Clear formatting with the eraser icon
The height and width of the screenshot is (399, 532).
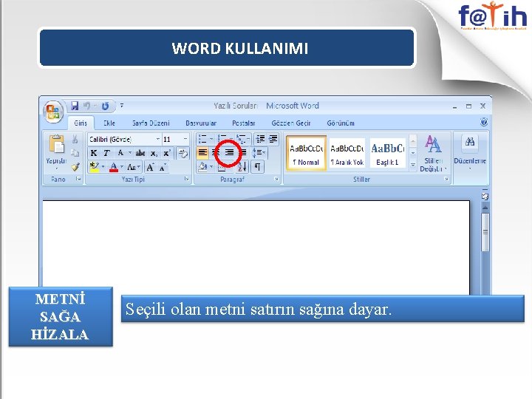tap(183, 154)
